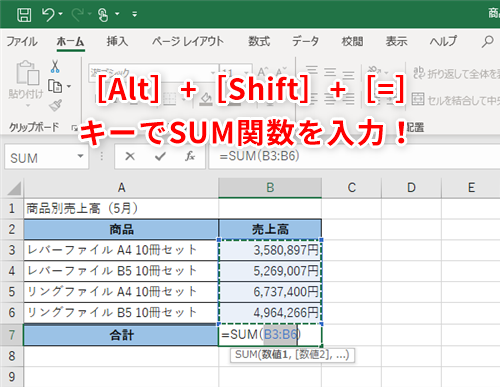Click the Undo arrow icon

[48, 15]
